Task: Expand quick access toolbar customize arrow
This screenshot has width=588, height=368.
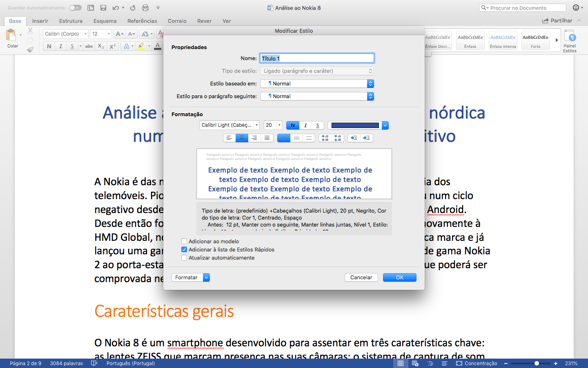Action: (x=158, y=8)
